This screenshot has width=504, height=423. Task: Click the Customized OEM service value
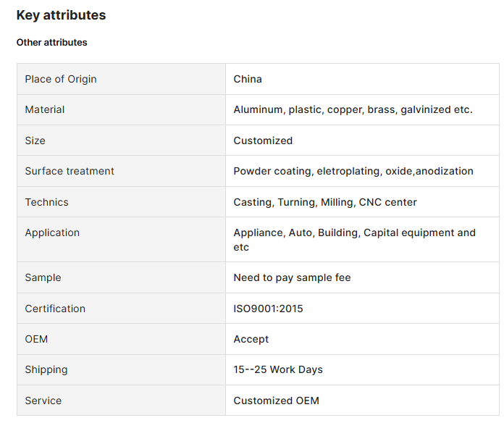[x=276, y=401]
